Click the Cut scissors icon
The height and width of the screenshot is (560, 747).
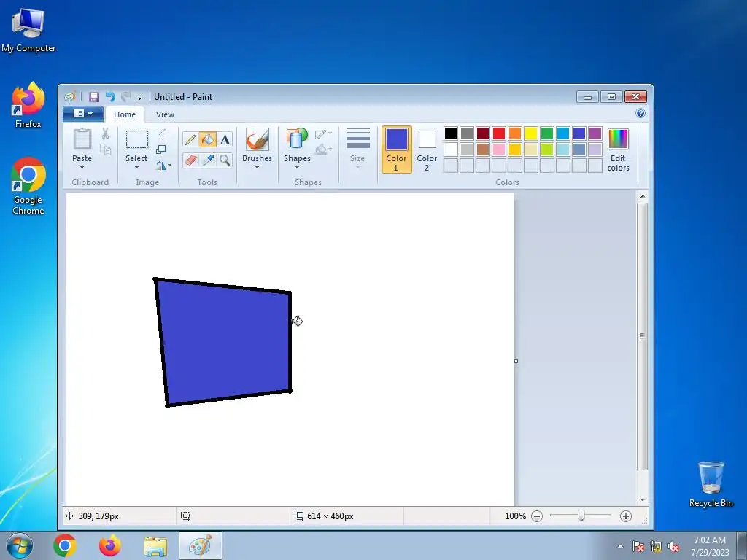pyautogui.click(x=105, y=133)
